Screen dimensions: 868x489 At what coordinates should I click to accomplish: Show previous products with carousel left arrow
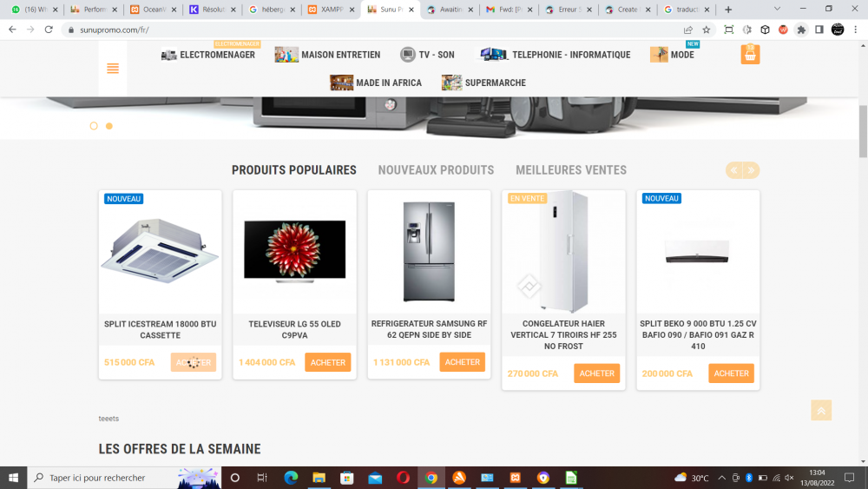[734, 170]
